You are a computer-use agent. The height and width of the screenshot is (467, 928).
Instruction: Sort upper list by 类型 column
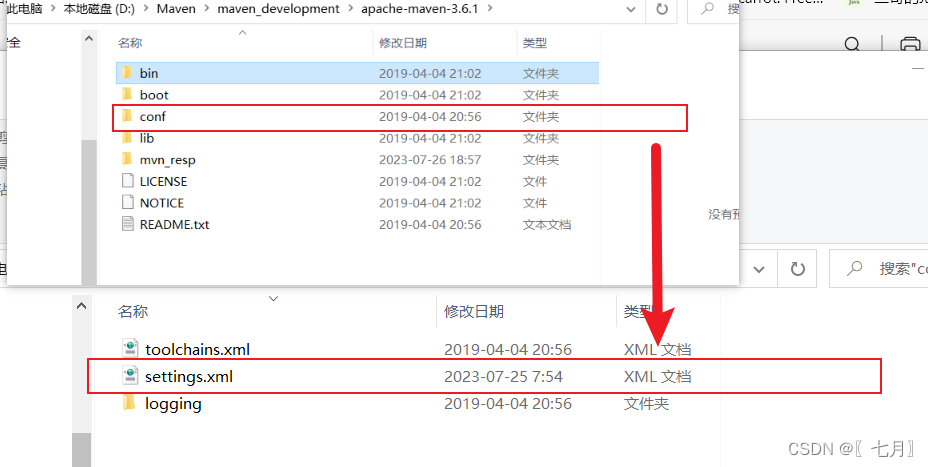pos(534,43)
